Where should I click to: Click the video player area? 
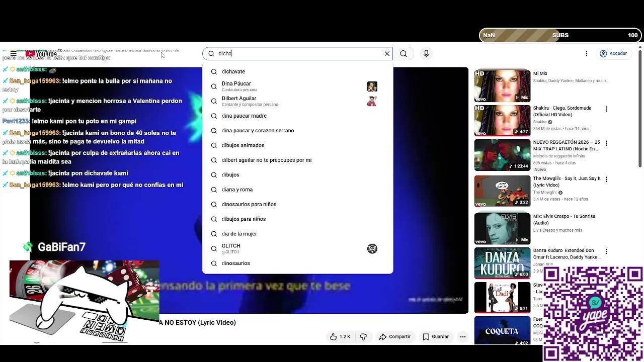(x=249, y=190)
